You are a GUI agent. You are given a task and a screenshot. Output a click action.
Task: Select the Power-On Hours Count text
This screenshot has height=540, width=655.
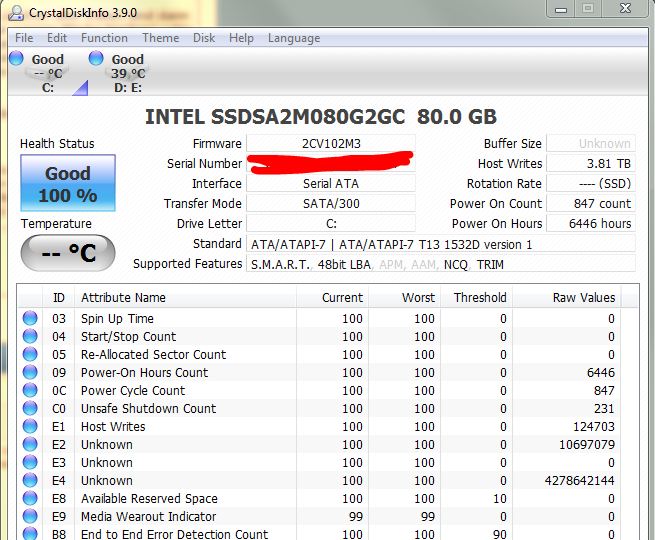point(144,373)
